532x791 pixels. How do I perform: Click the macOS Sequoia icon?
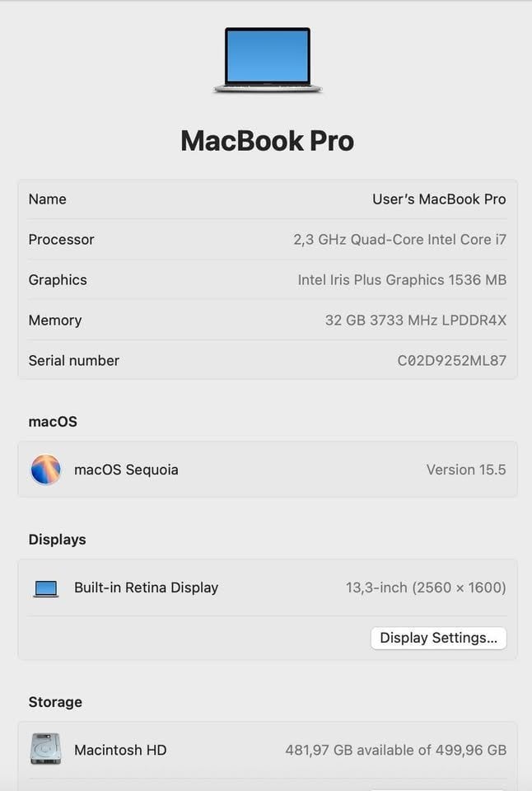[x=46, y=470]
